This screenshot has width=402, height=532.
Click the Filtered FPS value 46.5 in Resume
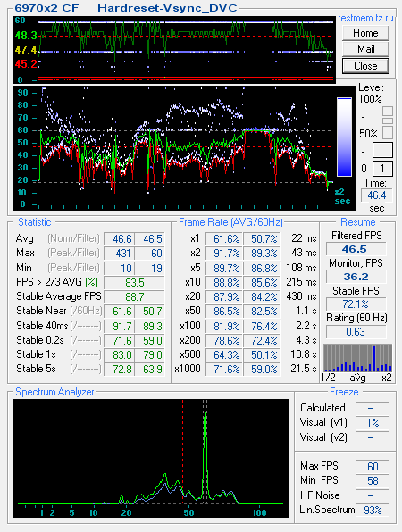tap(356, 249)
